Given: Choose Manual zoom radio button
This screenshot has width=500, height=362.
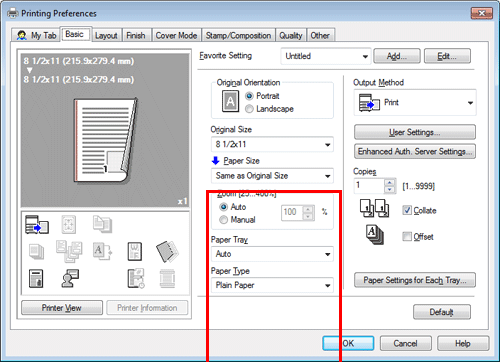Looking at the screenshot, I should point(224,220).
